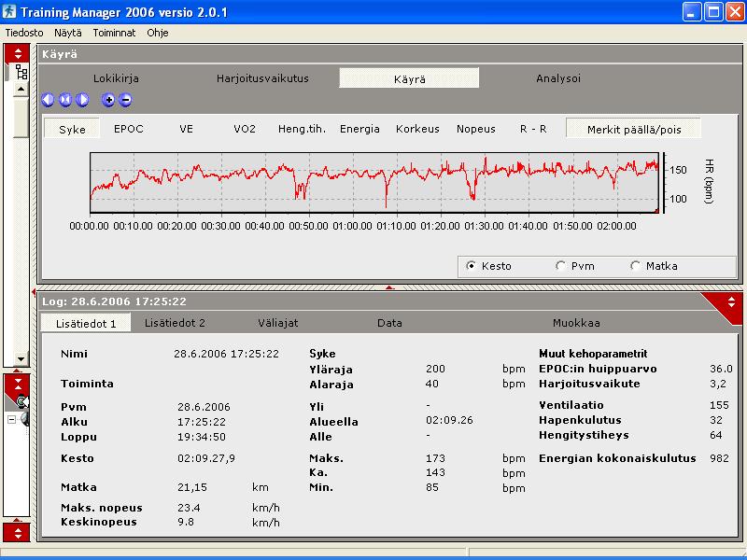Click the red up-down arrows icon at top-left

pos(19,53)
